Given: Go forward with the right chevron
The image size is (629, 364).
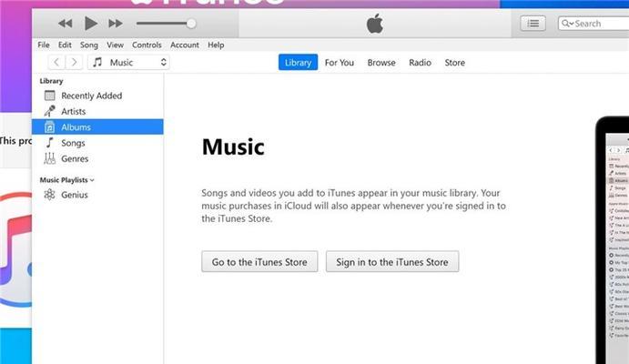Looking at the screenshot, I should point(74,62).
